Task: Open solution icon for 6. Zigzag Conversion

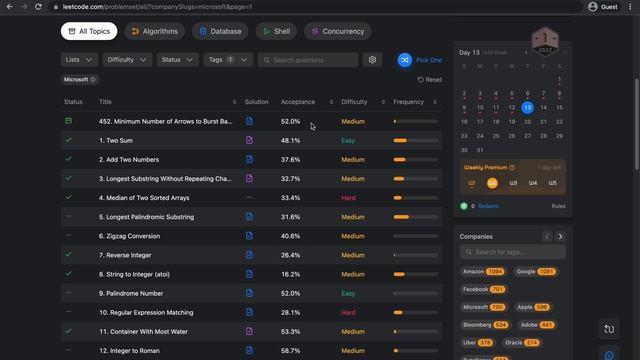Action: 249,236
